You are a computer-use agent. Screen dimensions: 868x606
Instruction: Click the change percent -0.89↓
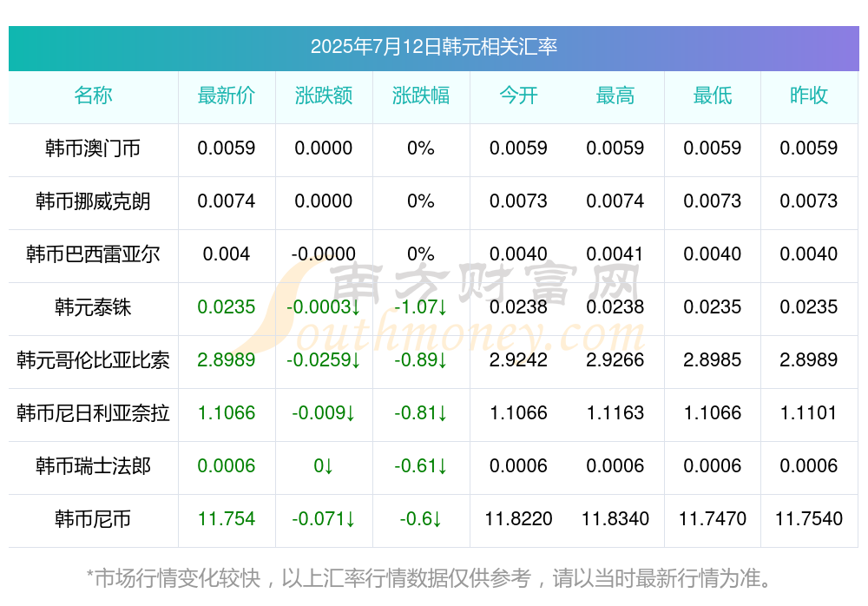(x=421, y=360)
